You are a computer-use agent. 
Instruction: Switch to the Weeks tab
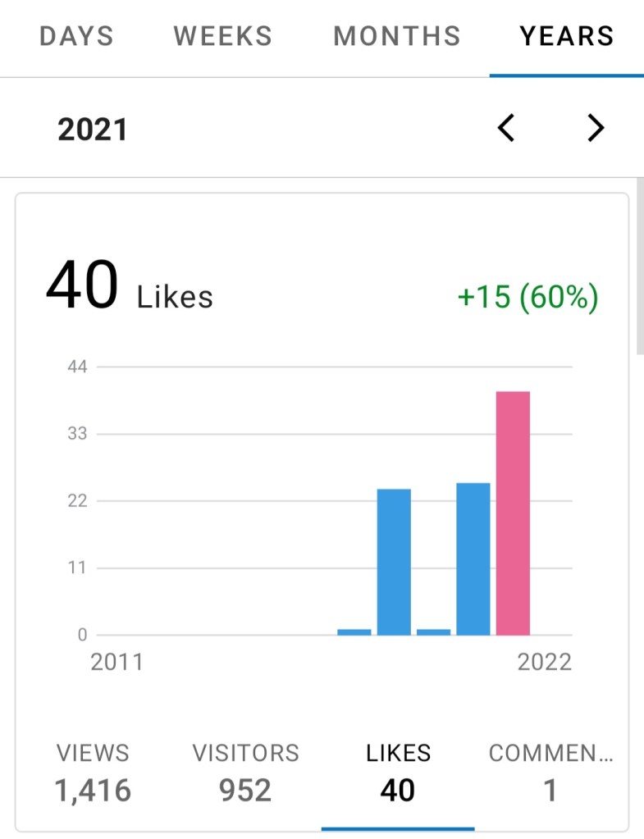click(222, 37)
